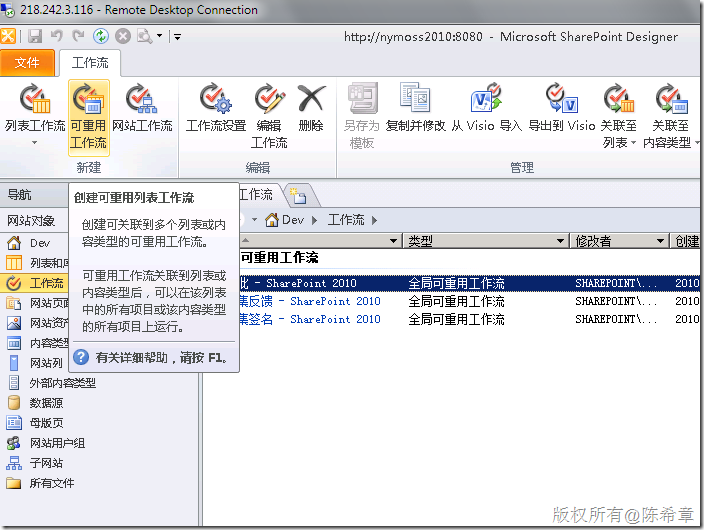Open the Preview dropdown arrow in quick toolbar
Image resolution: width=704 pixels, height=530 pixels.
(159, 35)
